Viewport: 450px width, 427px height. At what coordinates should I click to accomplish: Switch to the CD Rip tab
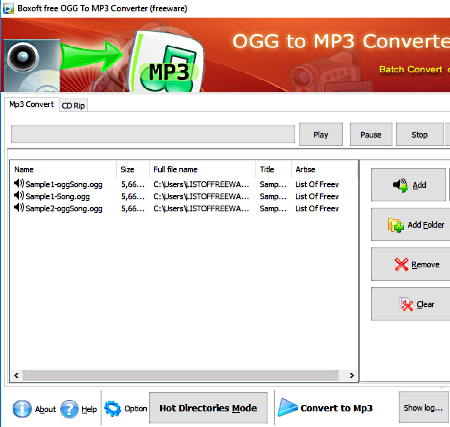tap(73, 105)
